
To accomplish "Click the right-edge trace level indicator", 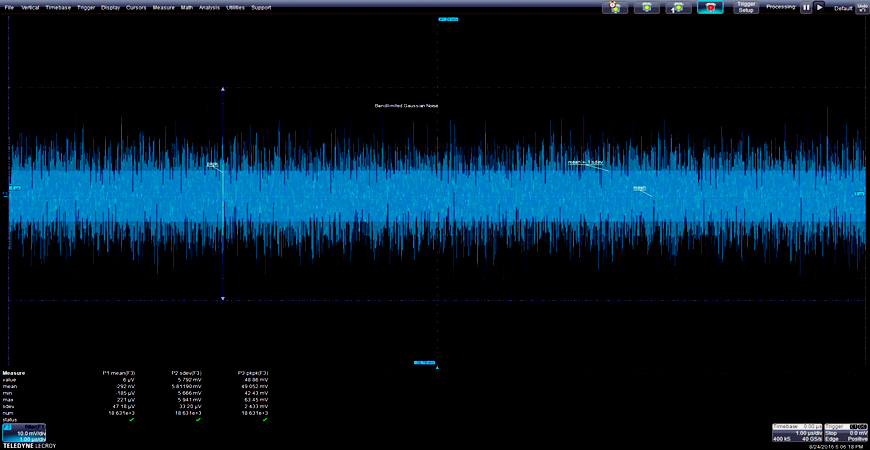I will click(x=859, y=194).
